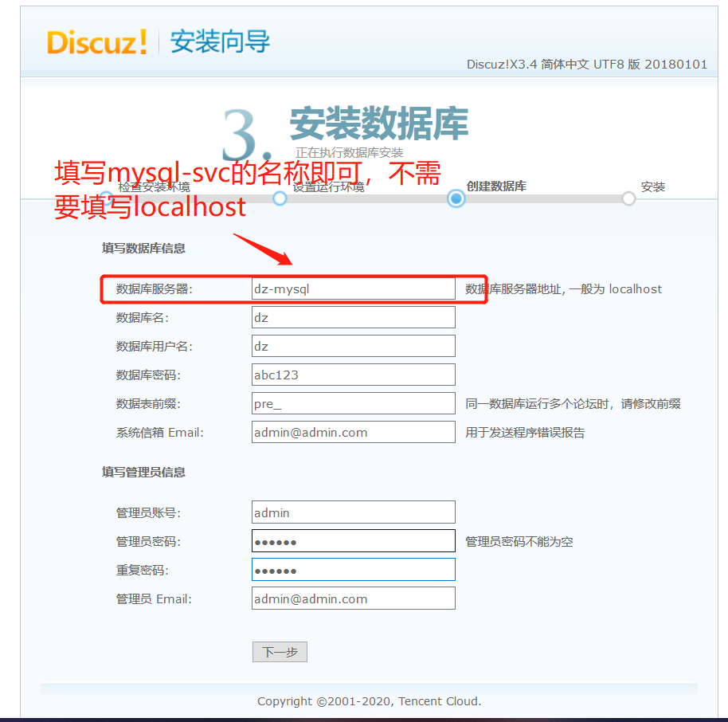
Task: Click the Discuz!X3.4 version text
Action: coord(587,64)
